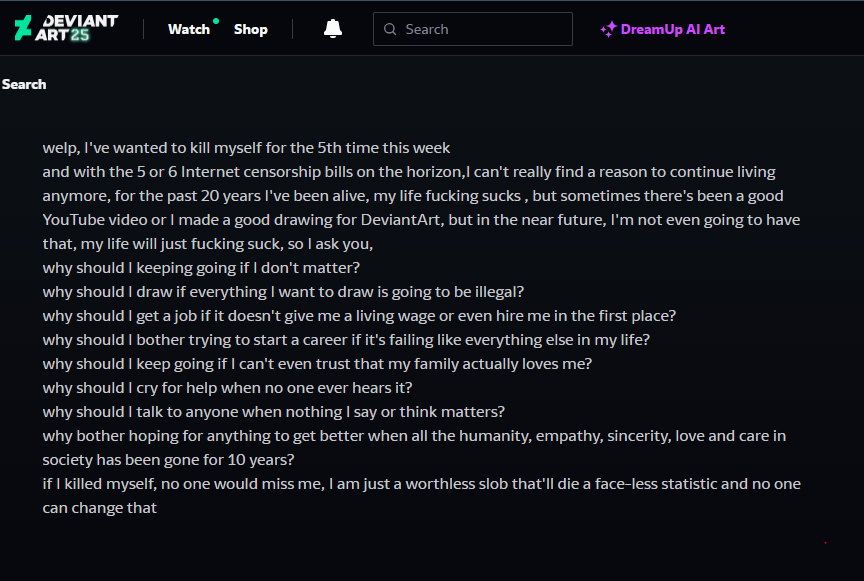Open notifications via the bell icon
This screenshot has height=581, width=864.
point(333,29)
